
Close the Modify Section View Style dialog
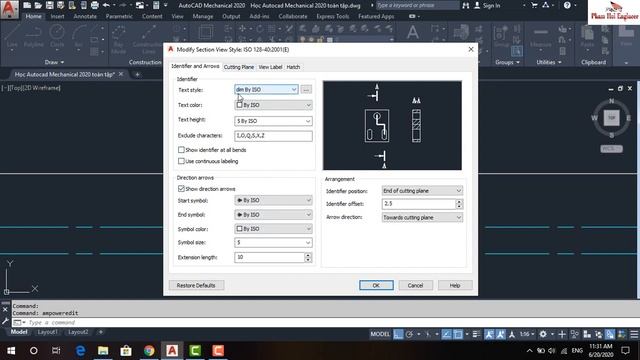471,49
